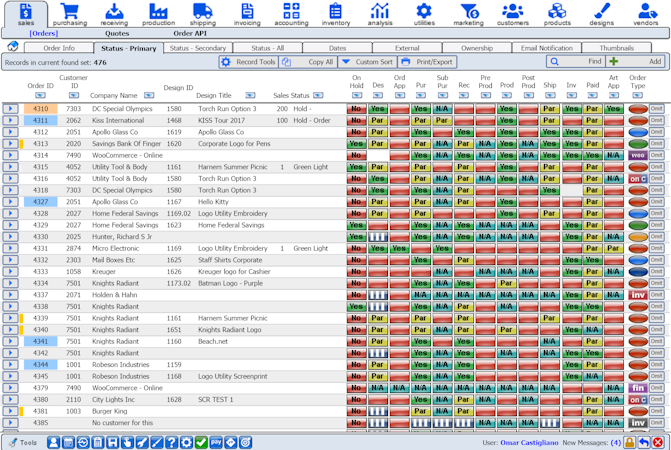Click the calendar icon in bottom toolbar
671x450 pixels.
(68, 442)
